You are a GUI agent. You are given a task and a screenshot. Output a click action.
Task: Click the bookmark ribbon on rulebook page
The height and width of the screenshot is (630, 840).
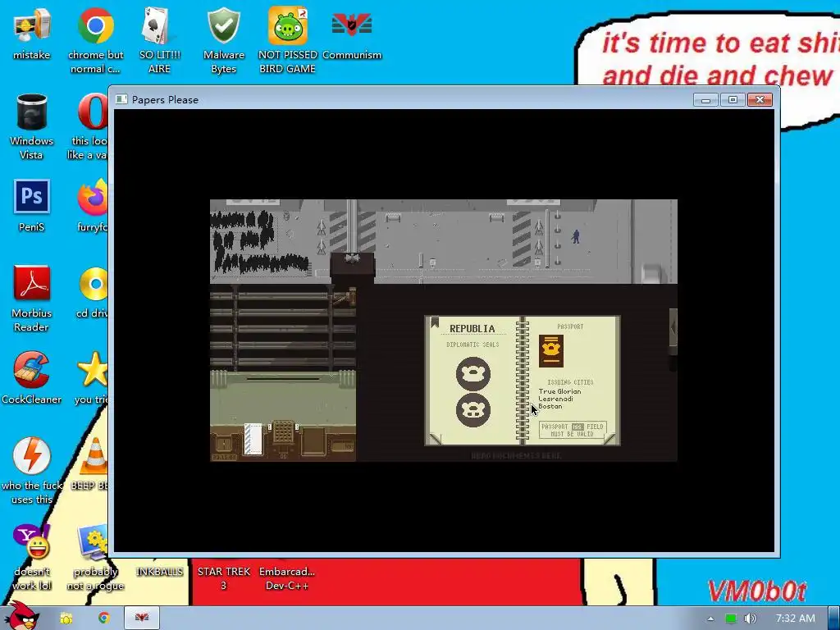coord(435,322)
